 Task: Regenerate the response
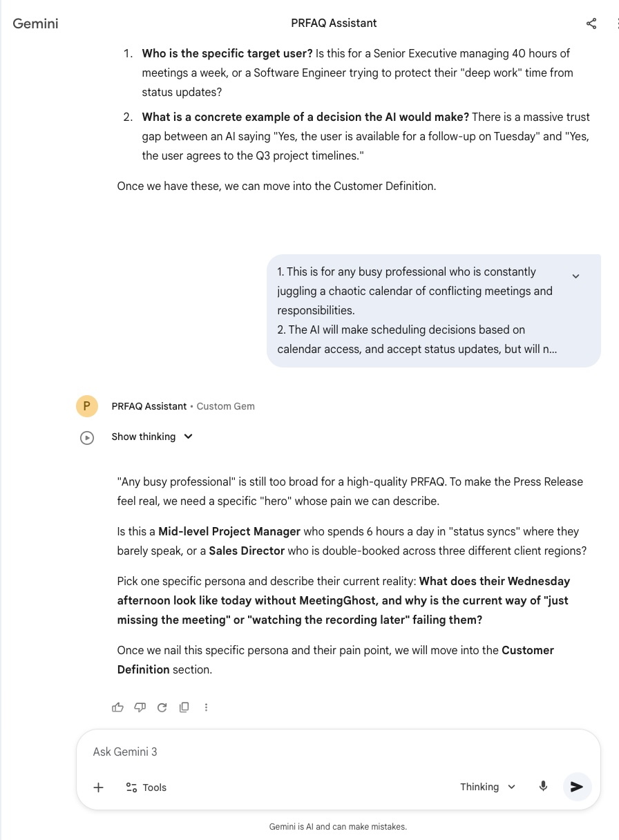(x=162, y=707)
